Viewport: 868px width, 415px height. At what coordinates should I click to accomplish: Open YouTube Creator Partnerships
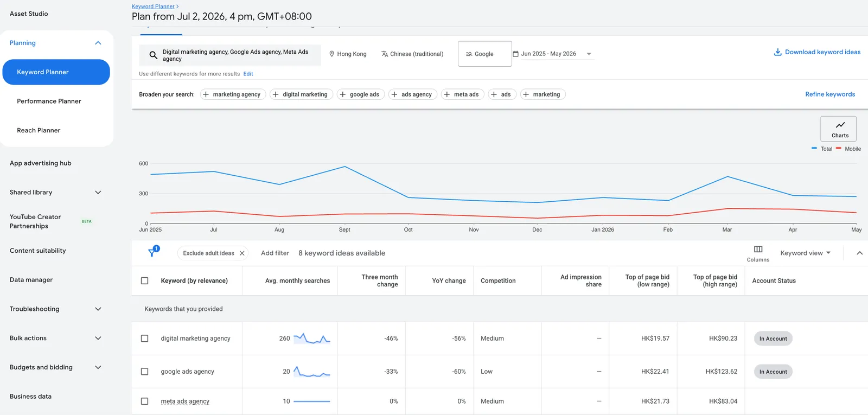[x=35, y=221]
